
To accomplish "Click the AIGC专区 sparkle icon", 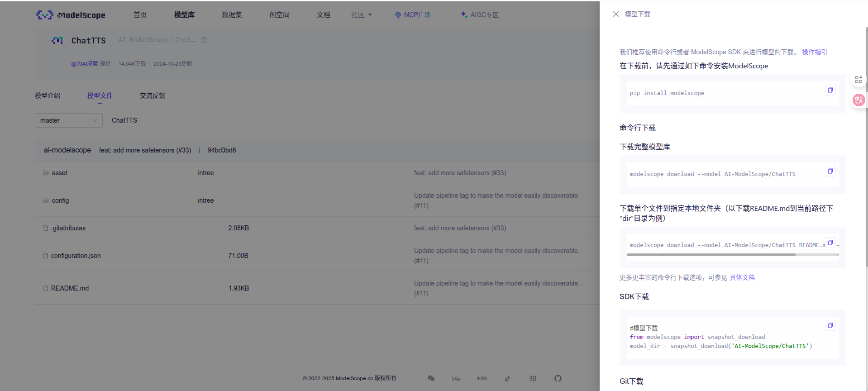I will point(464,15).
